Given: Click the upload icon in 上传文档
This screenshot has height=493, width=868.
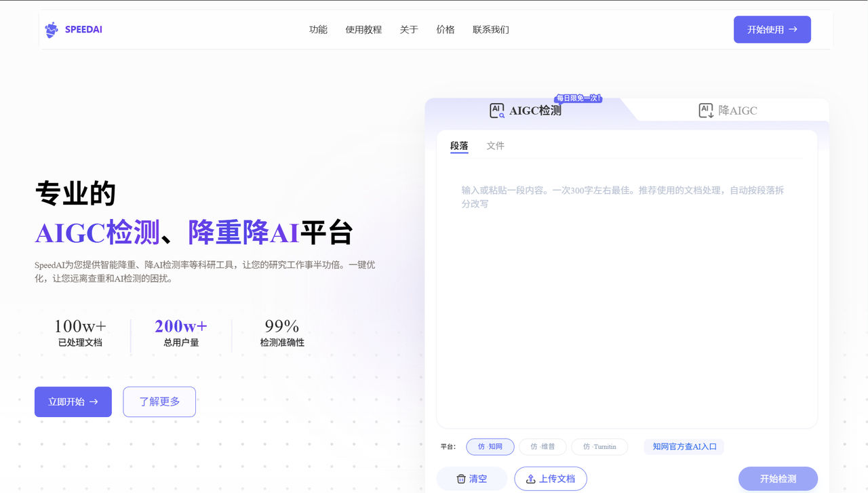Looking at the screenshot, I should tap(531, 479).
